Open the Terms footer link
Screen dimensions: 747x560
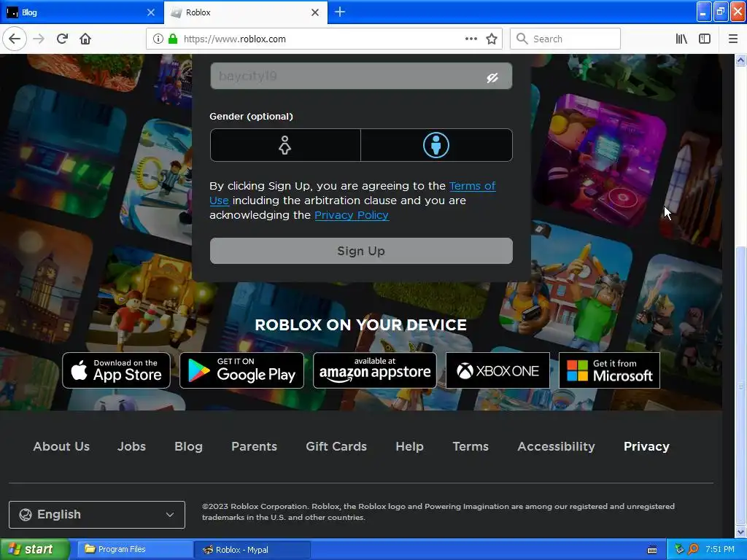coord(471,447)
